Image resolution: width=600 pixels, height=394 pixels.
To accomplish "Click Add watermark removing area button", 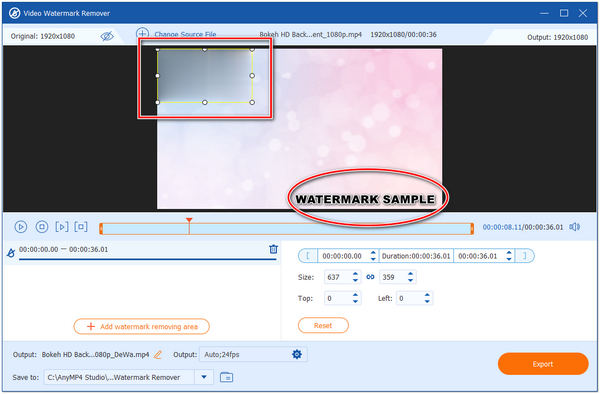I will tap(142, 326).
